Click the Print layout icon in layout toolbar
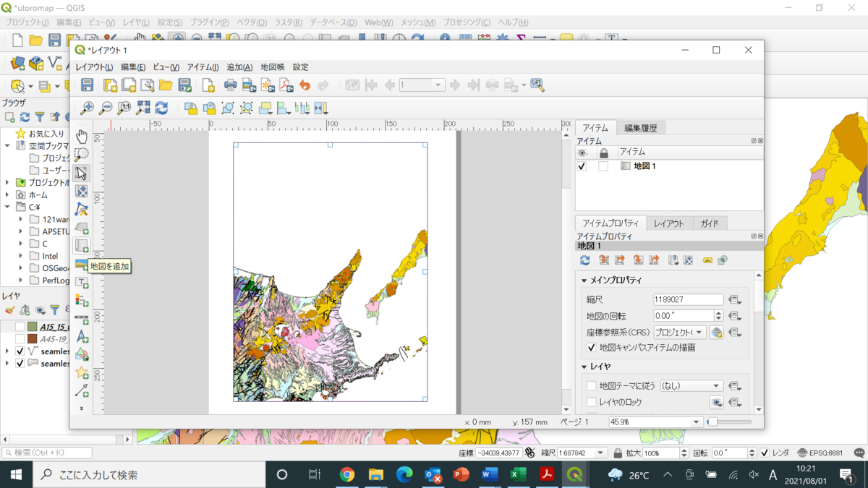The height and width of the screenshot is (488, 868). click(x=230, y=85)
